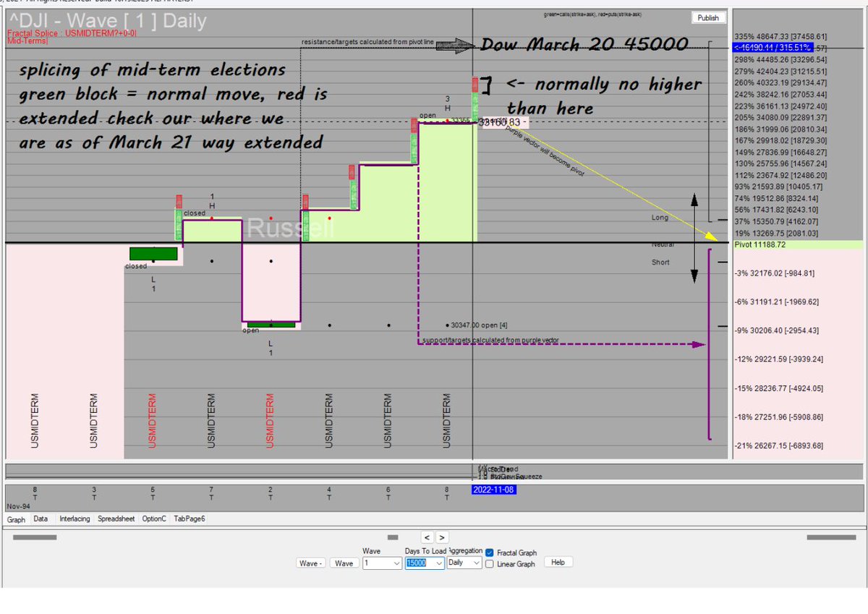Enable the Linear Graph checkbox
This screenshot has height=614, width=868.
click(490, 563)
